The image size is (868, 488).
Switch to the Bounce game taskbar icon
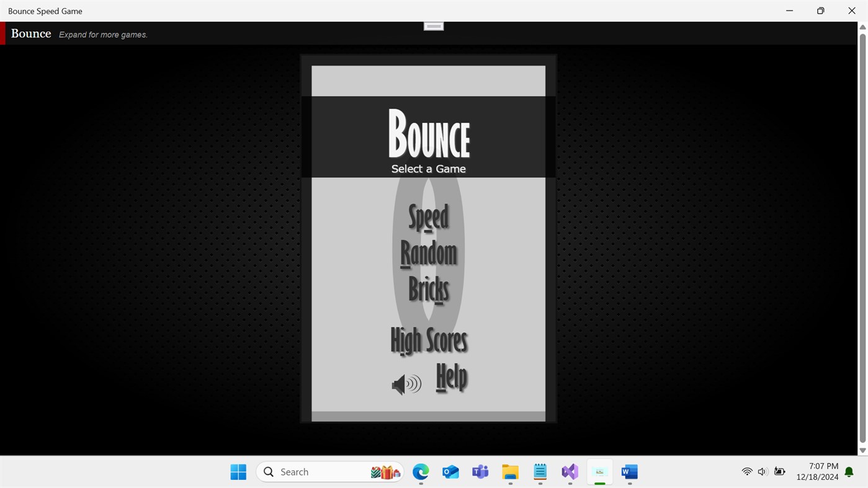tap(599, 471)
